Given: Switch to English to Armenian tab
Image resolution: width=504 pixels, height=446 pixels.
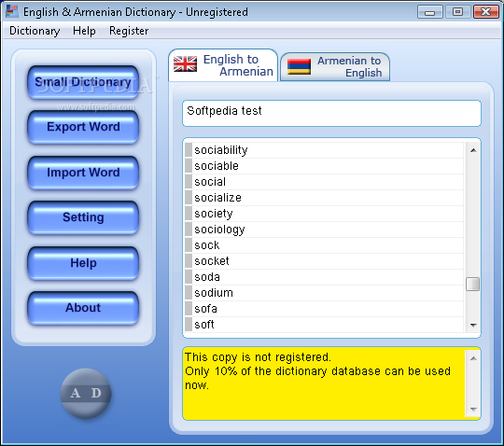Looking at the screenshot, I should pos(223,65).
